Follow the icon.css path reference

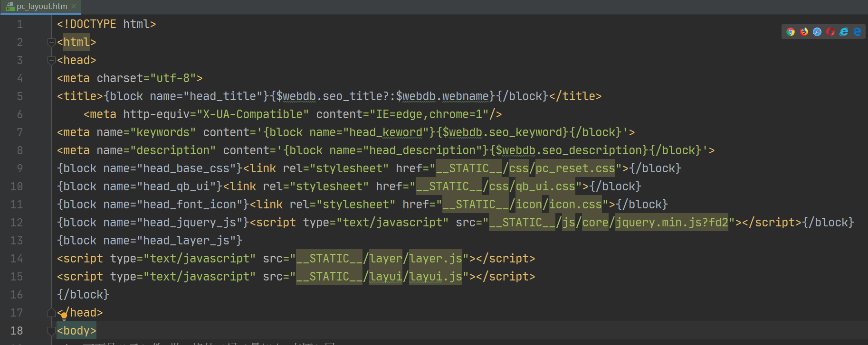point(575,205)
